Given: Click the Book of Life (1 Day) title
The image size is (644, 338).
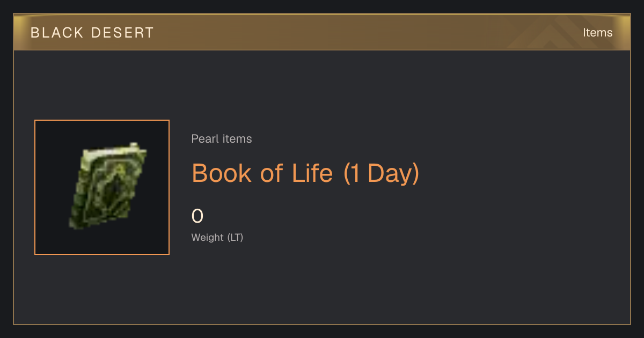Looking at the screenshot, I should 305,173.
